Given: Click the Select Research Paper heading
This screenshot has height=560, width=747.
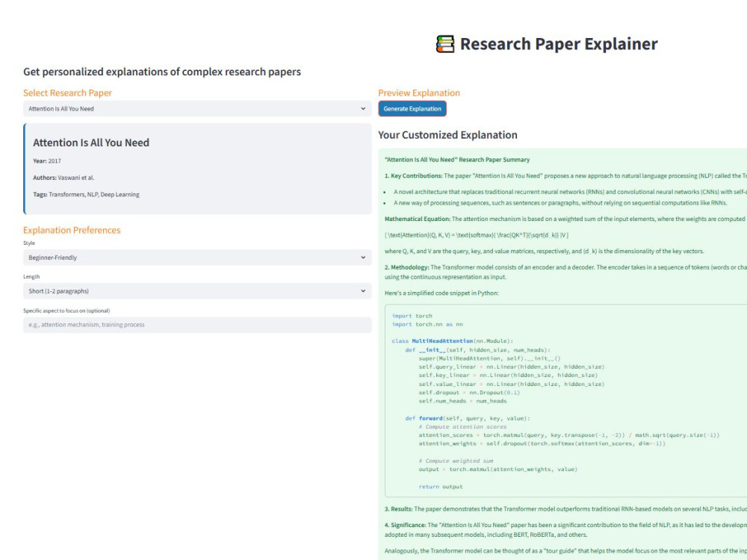Looking at the screenshot, I should (x=67, y=93).
